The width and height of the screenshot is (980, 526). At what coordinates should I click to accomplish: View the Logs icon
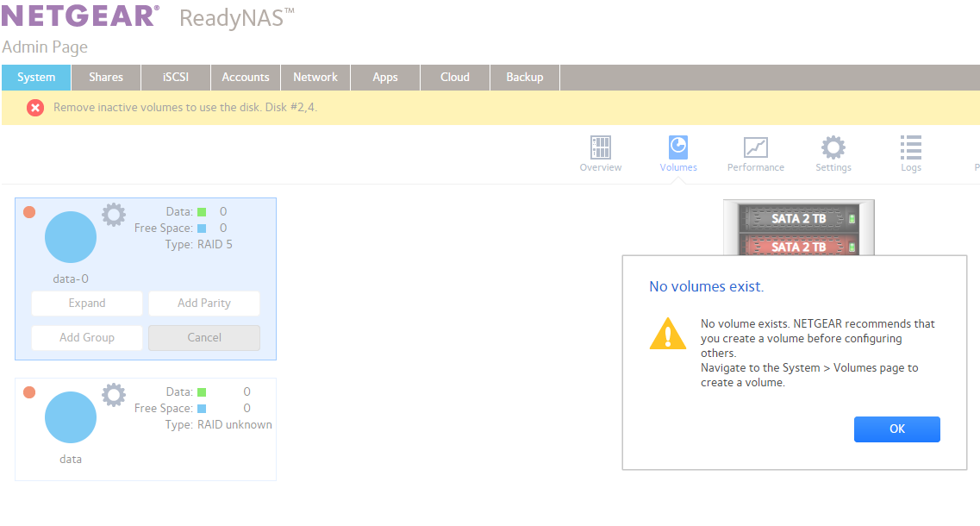(x=910, y=148)
